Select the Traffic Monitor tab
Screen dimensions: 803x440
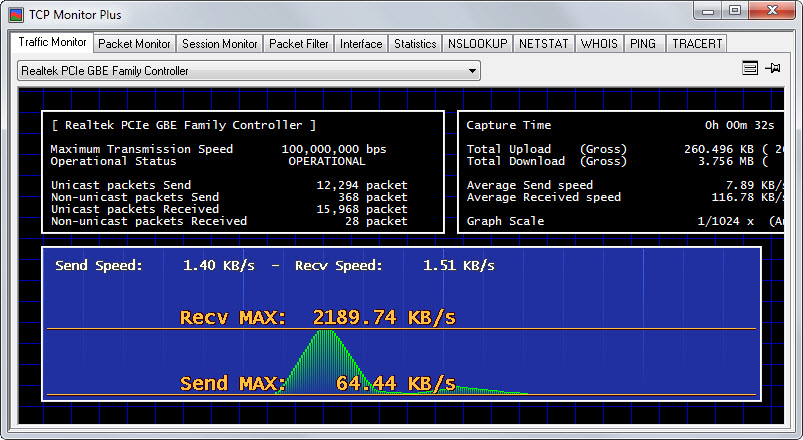[x=52, y=42]
